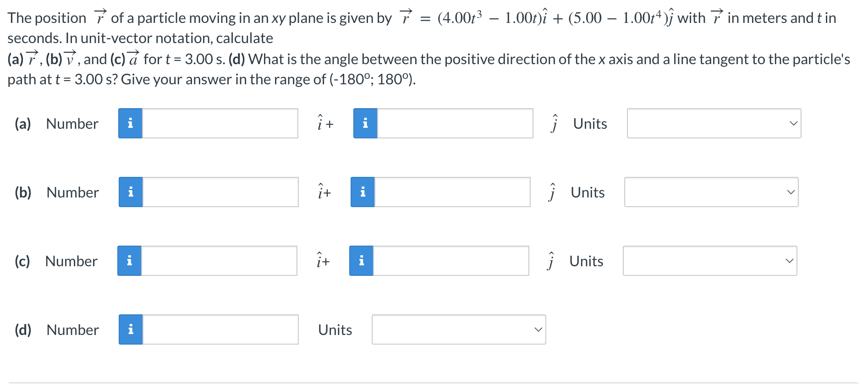Viewport: 868px width, 384px height.
Task: Click info icon for part (c) i-component
Action: 129,261
